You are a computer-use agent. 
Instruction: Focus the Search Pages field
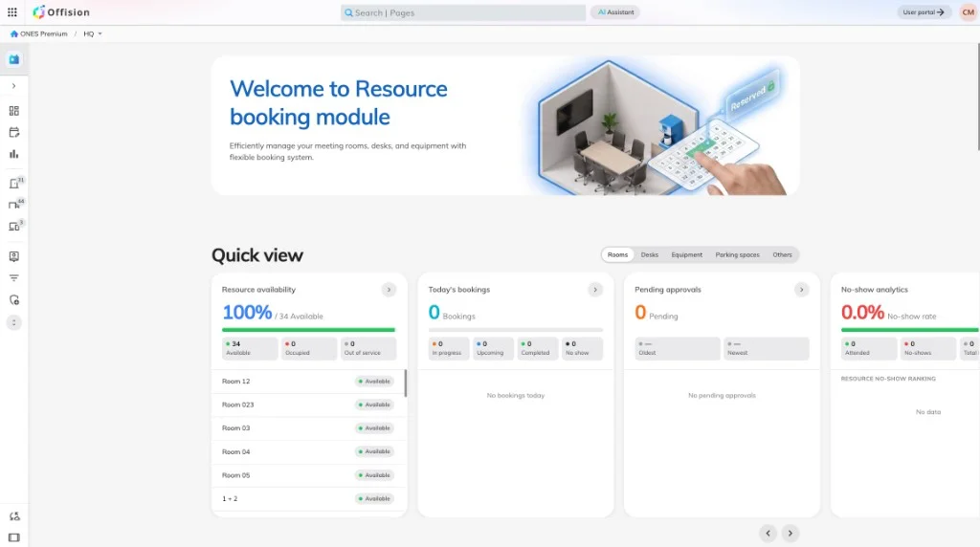pyautogui.click(x=463, y=12)
